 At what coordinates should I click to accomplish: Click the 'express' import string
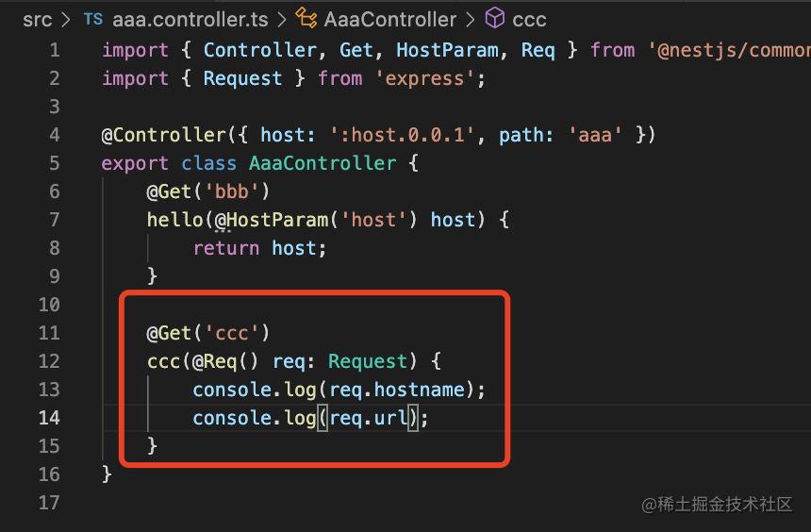pyautogui.click(x=424, y=78)
